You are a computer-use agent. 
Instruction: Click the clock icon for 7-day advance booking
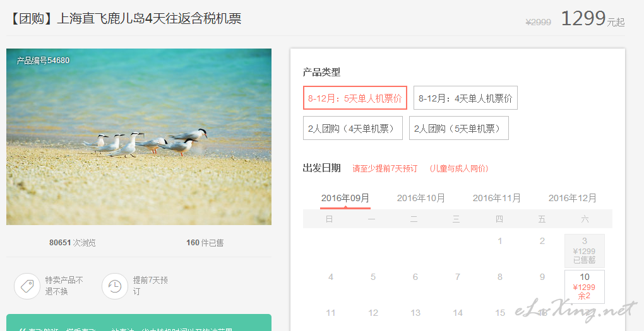115,286
